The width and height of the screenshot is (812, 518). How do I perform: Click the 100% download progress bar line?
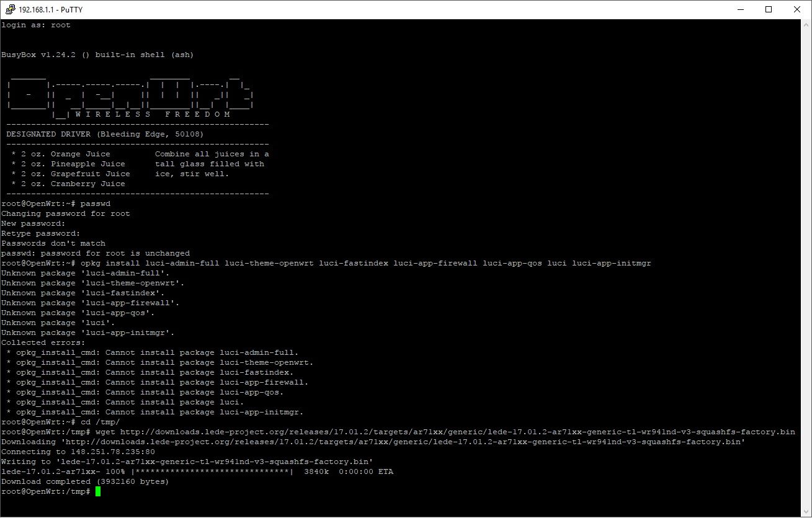pyautogui.click(x=197, y=472)
